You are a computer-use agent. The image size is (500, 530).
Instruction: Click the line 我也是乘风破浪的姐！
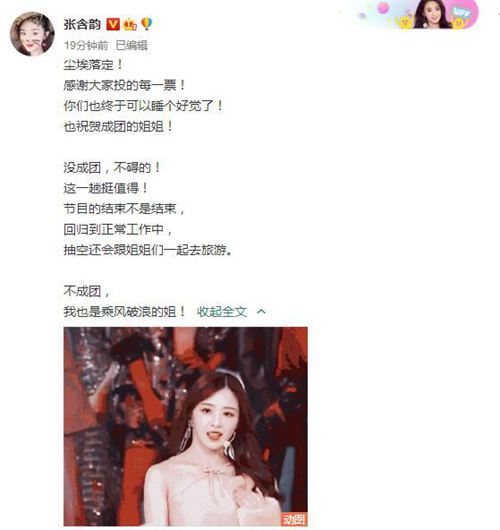point(125,311)
